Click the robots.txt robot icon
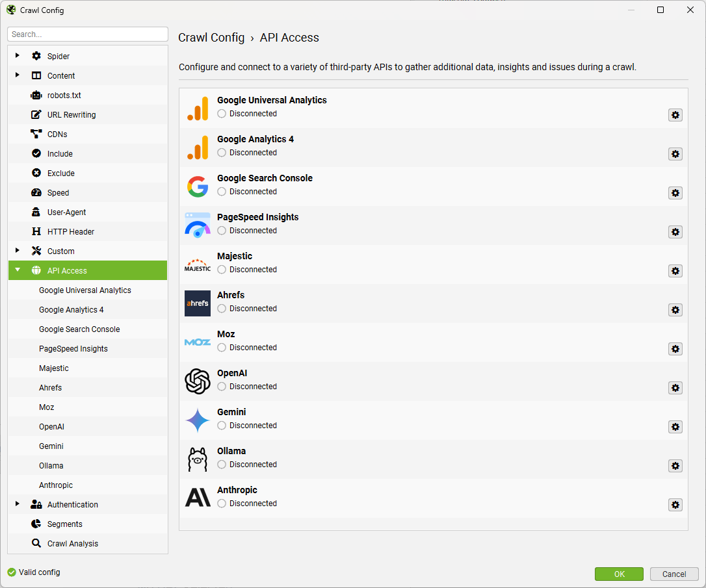Screen dimensions: 706x588 (36, 95)
